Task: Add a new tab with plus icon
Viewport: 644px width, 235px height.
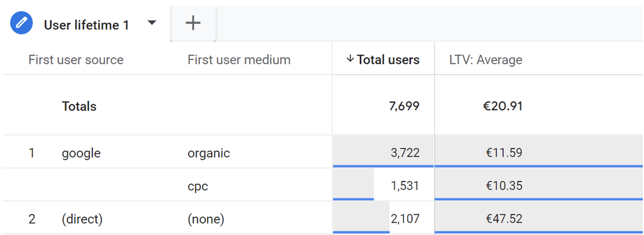Action: point(193,23)
